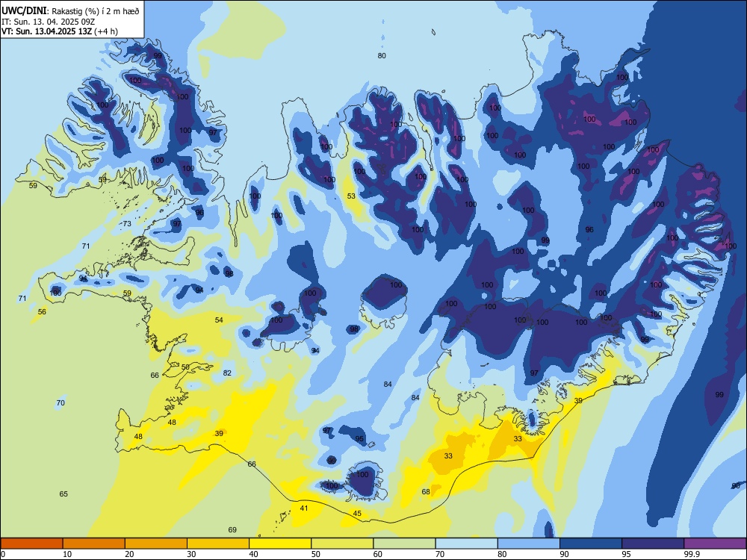747x560 pixels.
Task: Click the dark red-orange 0–10 legend swatch
Action: click(31, 544)
